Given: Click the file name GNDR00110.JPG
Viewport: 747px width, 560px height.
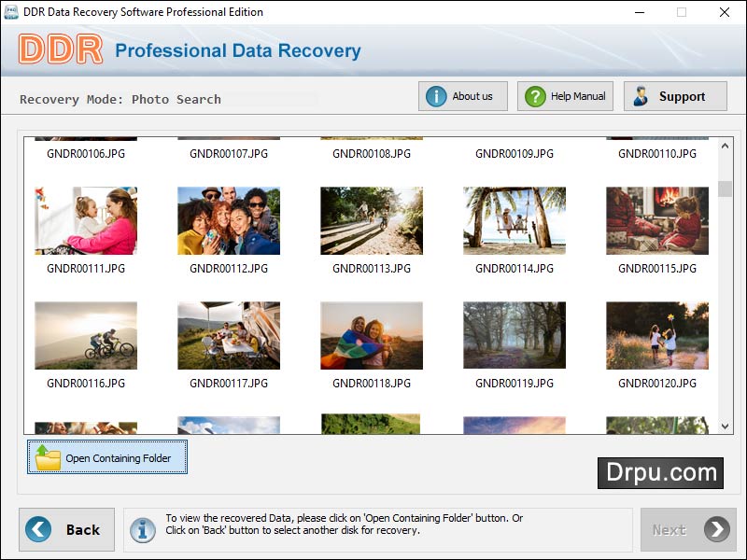Looking at the screenshot, I should click(x=657, y=154).
